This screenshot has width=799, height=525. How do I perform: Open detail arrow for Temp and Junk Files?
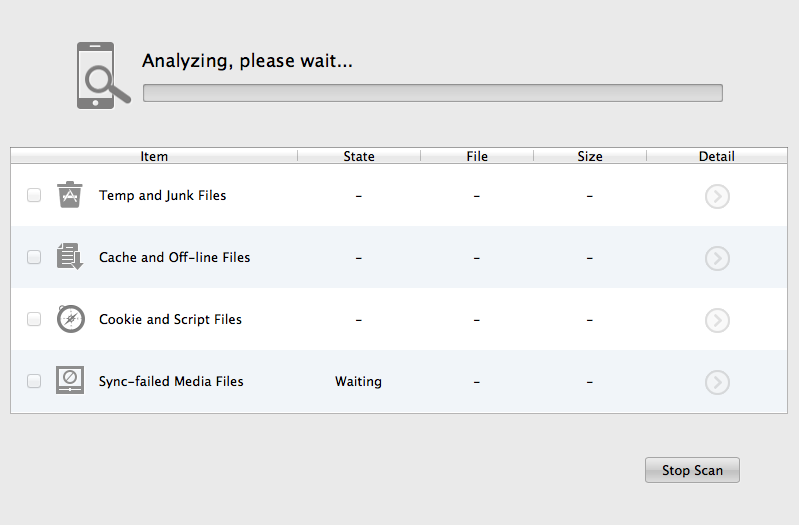tap(717, 196)
